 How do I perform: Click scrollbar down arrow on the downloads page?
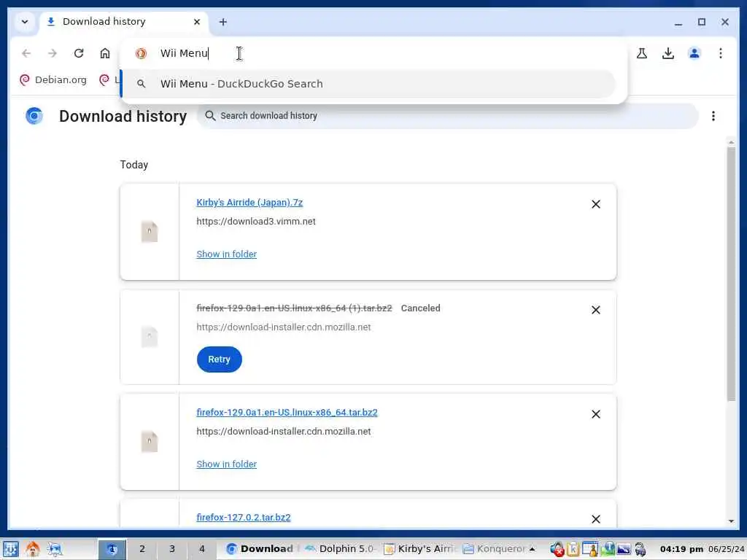[x=731, y=521]
